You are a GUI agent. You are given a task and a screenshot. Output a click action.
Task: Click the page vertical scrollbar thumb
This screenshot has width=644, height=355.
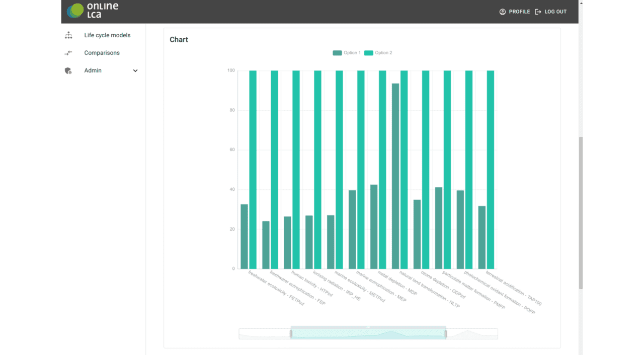pos(581,211)
